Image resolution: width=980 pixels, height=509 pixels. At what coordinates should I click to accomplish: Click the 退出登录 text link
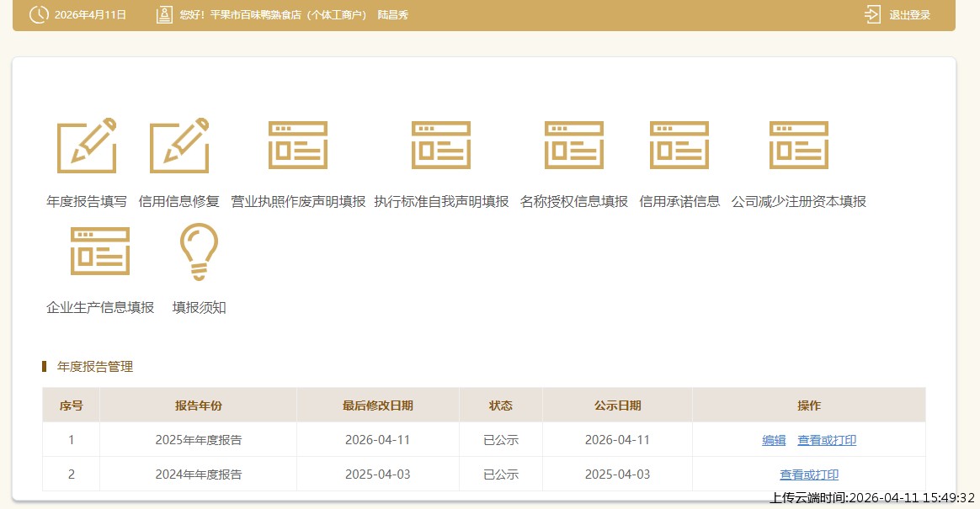[910, 15]
